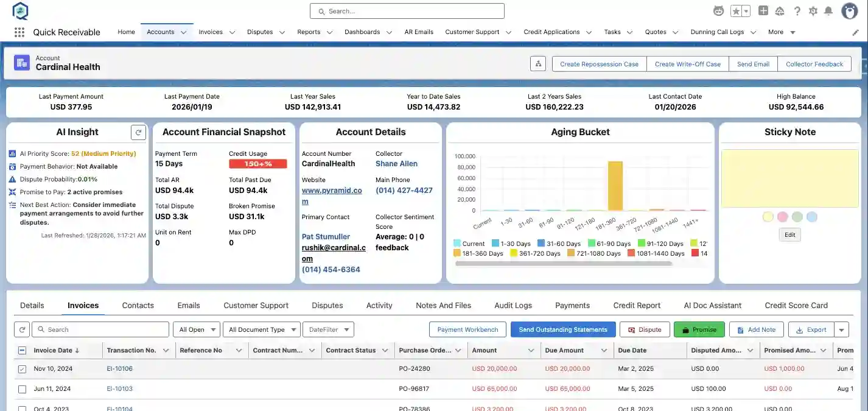Viewport: 868px width, 411px height.
Task: Open the Disputes tab
Action: 327,306
